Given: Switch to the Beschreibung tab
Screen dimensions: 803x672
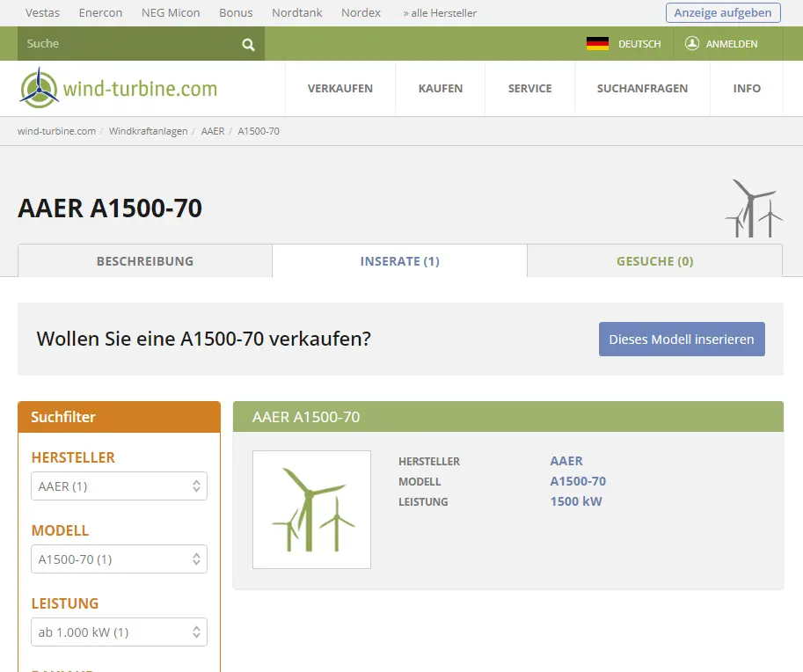Looking at the screenshot, I should pos(145,261).
